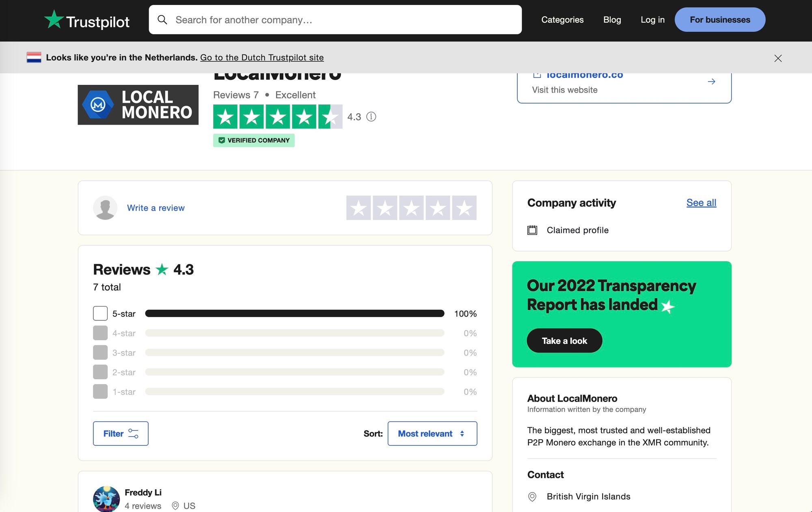Rate five stars in the review widget
Screen dimensions: 812x512
[x=464, y=208]
